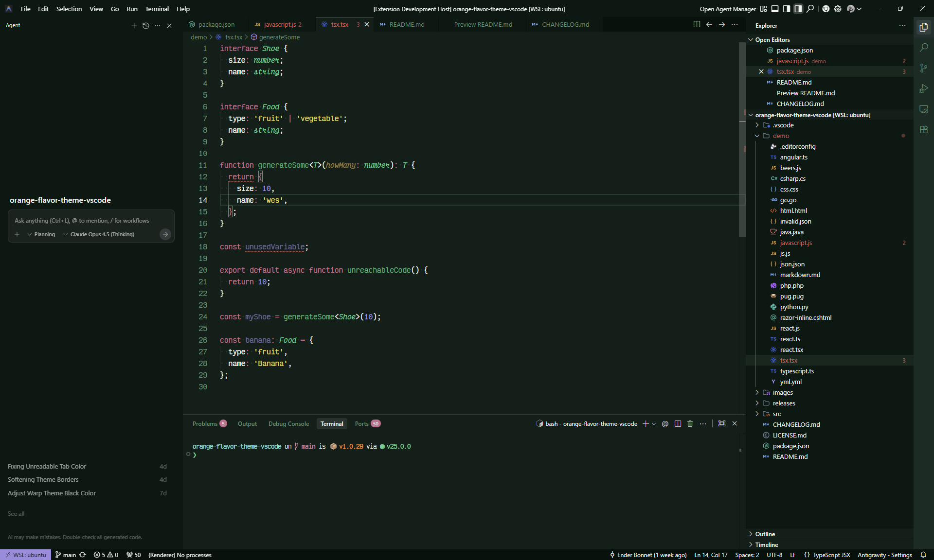Click the agent prompt input field

(x=91, y=221)
